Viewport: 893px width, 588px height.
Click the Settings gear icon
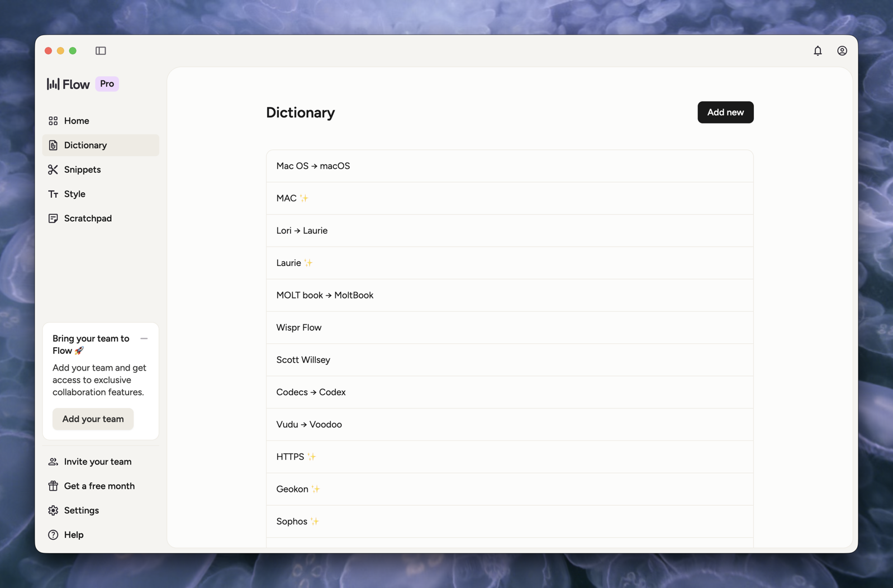[53, 510]
